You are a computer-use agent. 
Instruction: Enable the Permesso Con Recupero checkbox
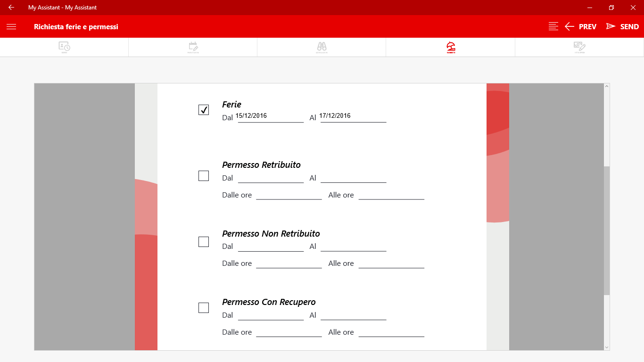[x=204, y=308]
